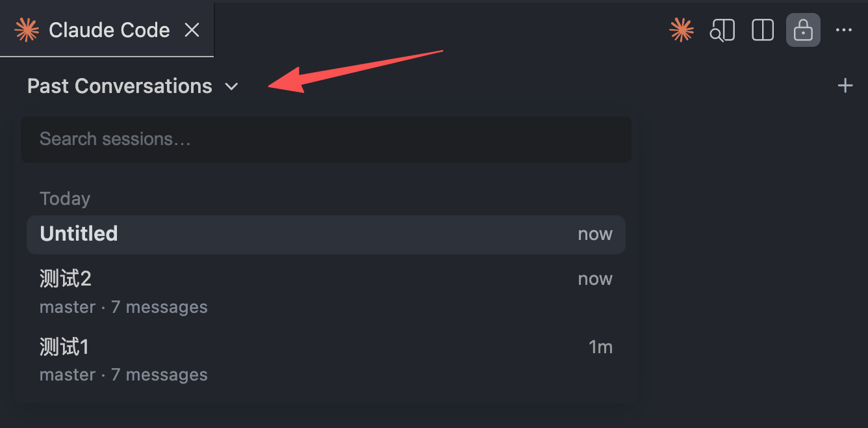Click the "1m" timestamp beside 测试1
The image size is (868, 428).
600,347
